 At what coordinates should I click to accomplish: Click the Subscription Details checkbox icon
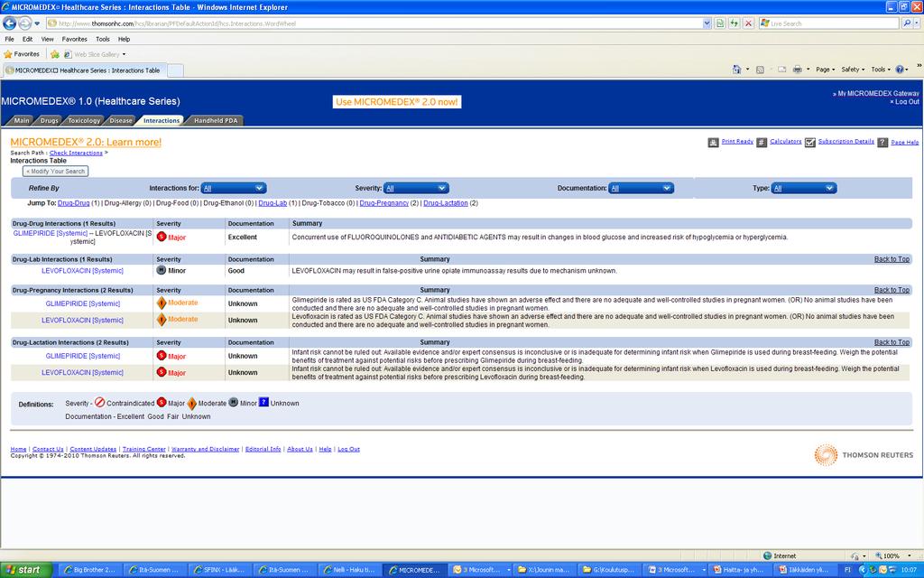pyautogui.click(x=809, y=142)
